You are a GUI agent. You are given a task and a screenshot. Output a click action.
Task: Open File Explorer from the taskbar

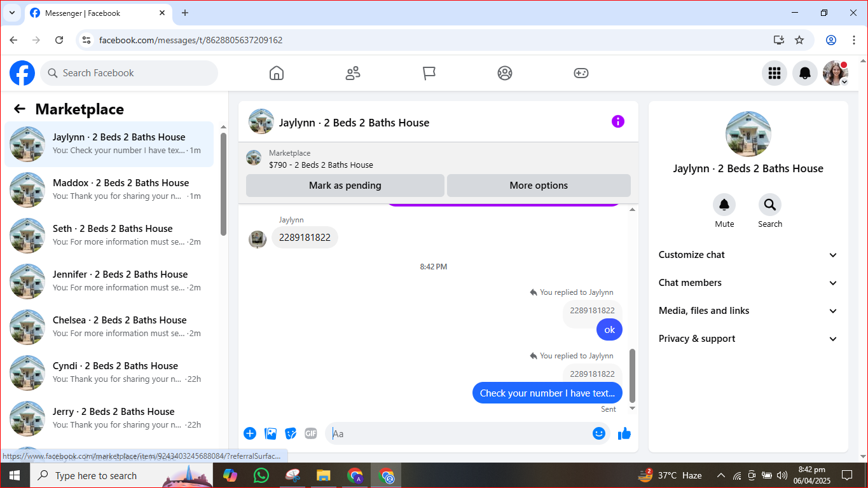pyautogui.click(x=324, y=475)
